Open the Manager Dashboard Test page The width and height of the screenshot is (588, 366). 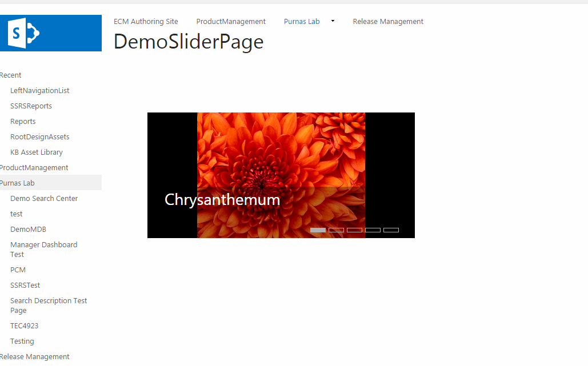[x=44, y=249]
